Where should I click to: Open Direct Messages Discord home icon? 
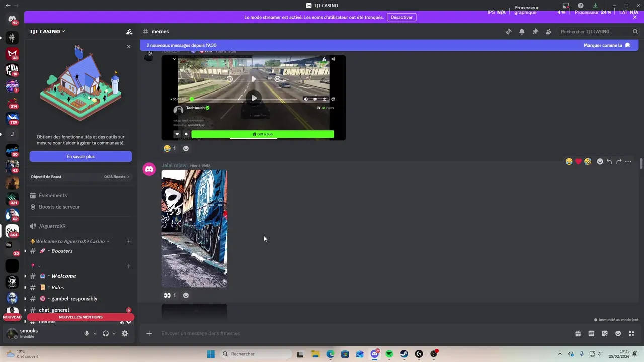tap(12, 20)
